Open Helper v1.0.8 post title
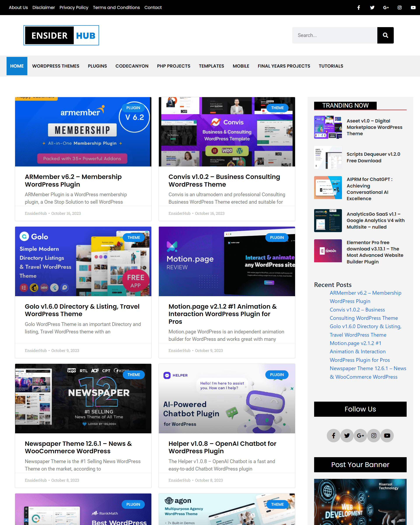The width and height of the screenshot is (420, 525). 222,447
